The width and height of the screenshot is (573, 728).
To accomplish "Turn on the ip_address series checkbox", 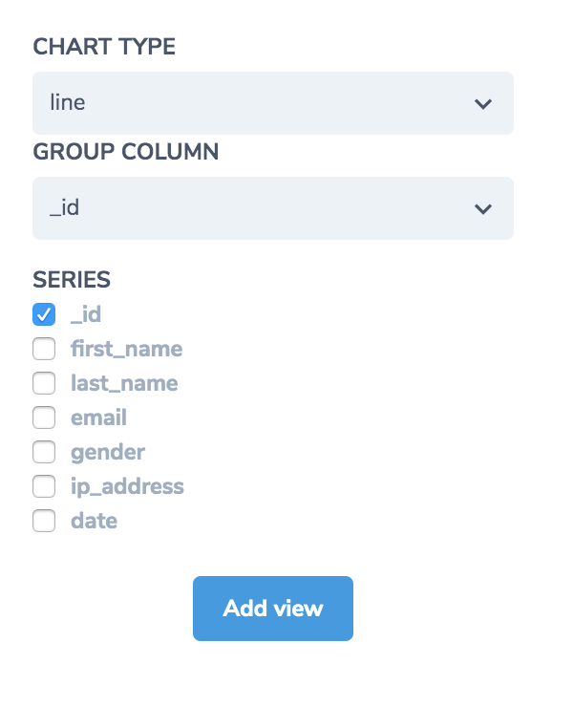I will [x=44, y=486].
